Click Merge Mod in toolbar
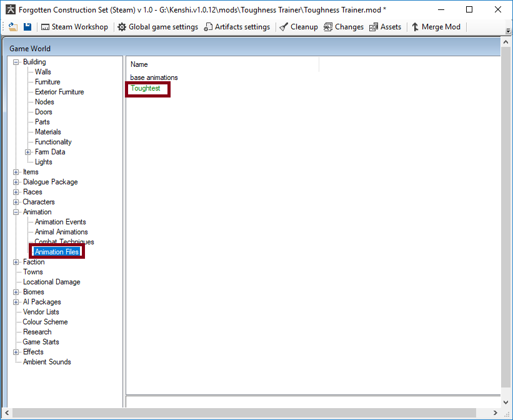The image size is (513, 420). pos(436,27)
